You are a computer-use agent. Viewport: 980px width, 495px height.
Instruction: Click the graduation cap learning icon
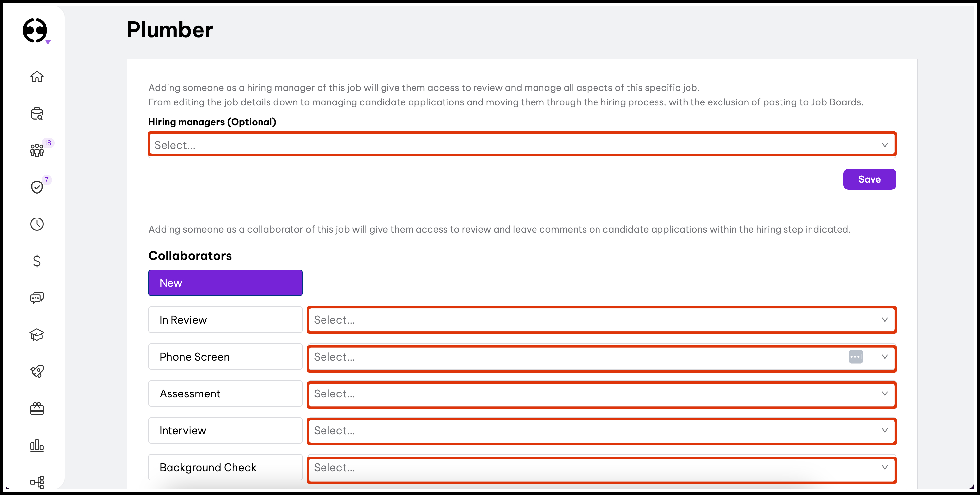tap(37, 335)
